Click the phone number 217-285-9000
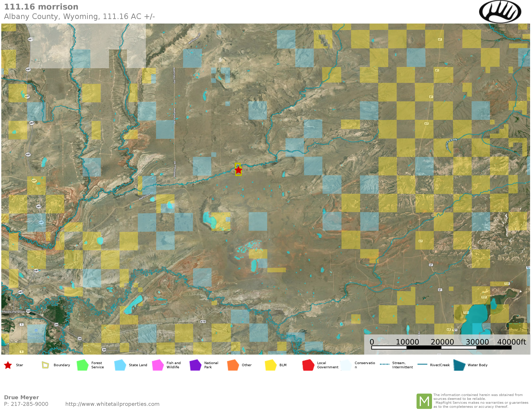 click(29, 404)
